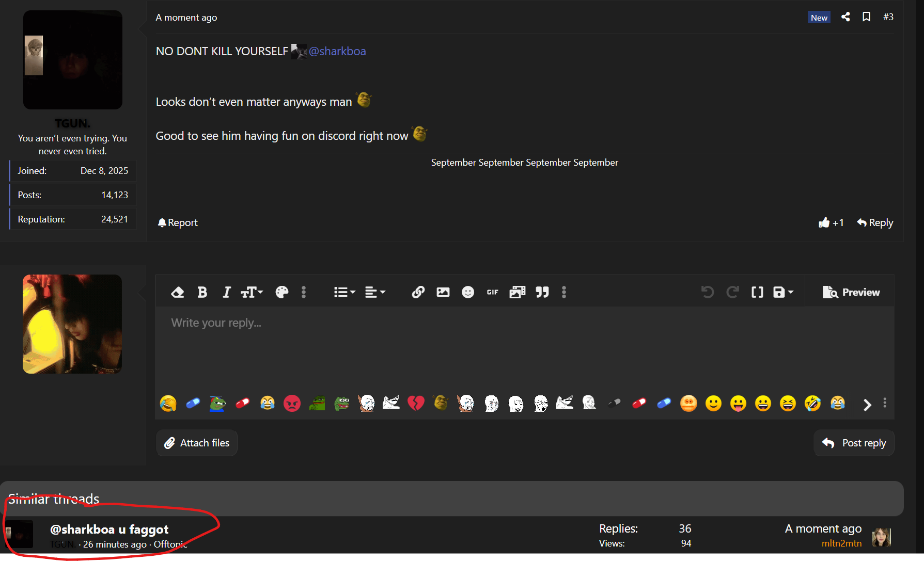924x562 pixels.
Task: Insert an image into the reply
Action: click(x=443, y=292)
